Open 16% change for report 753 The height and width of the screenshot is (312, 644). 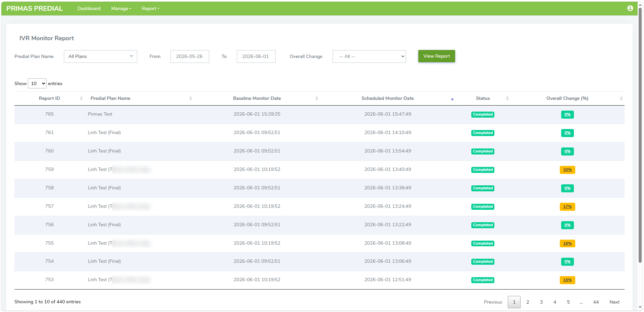(567, 280)
